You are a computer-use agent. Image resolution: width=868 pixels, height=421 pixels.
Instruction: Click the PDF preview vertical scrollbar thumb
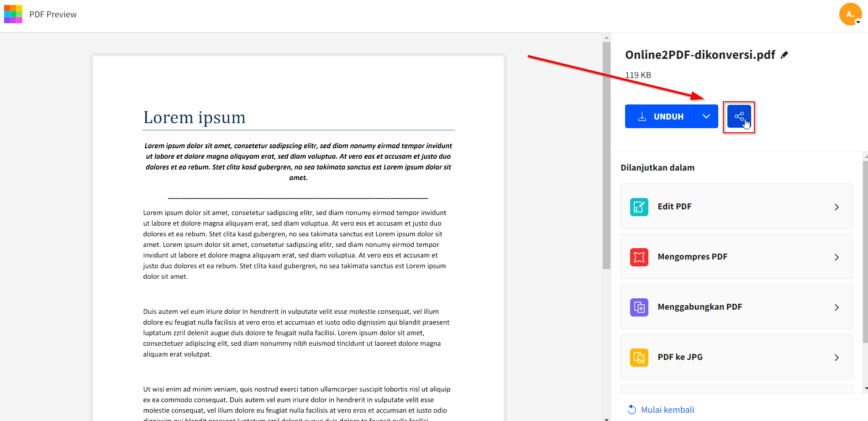tap(606, 156)
